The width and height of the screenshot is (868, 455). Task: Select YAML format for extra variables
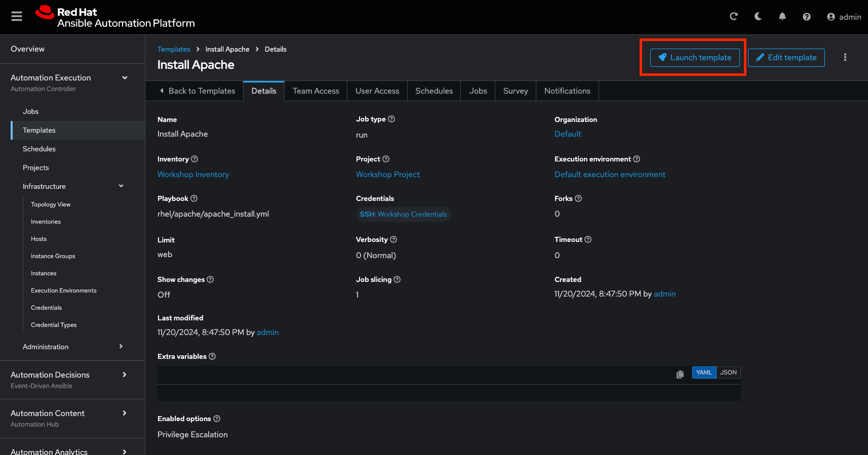tap(704, 373)
